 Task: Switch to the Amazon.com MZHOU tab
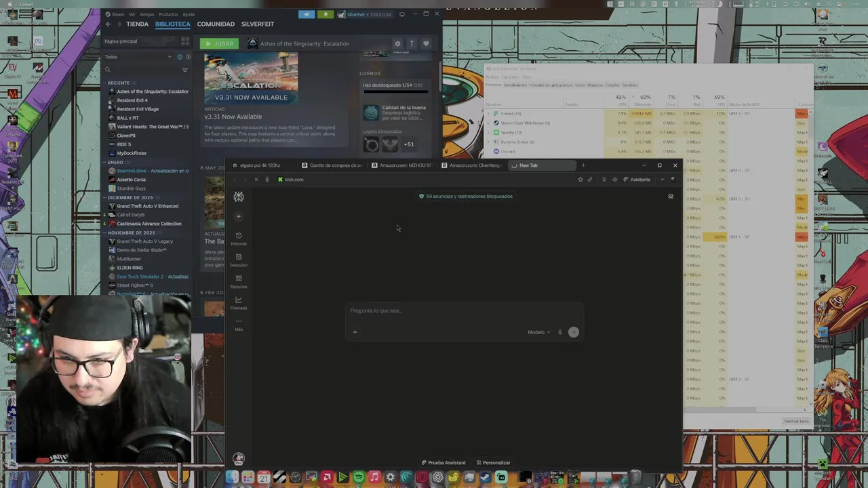coord(402,165)
